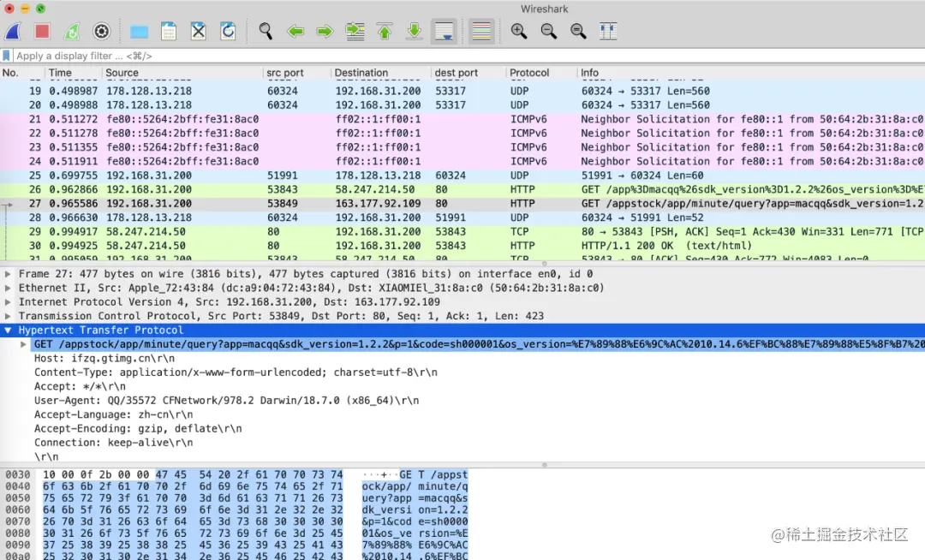Select the Accept-Language: zh-cn line

coord(113,414)
